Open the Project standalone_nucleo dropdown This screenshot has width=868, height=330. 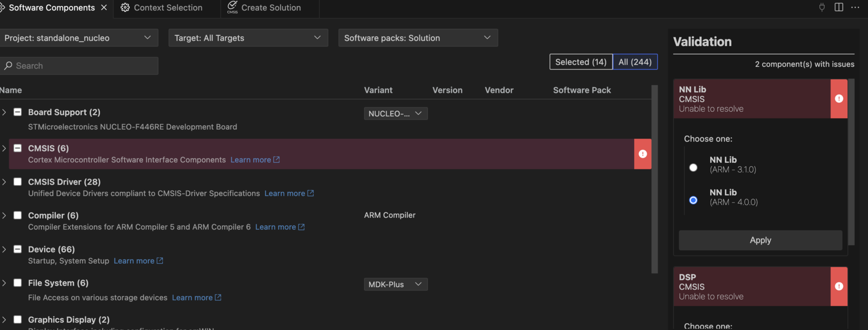tap(79, 38)
